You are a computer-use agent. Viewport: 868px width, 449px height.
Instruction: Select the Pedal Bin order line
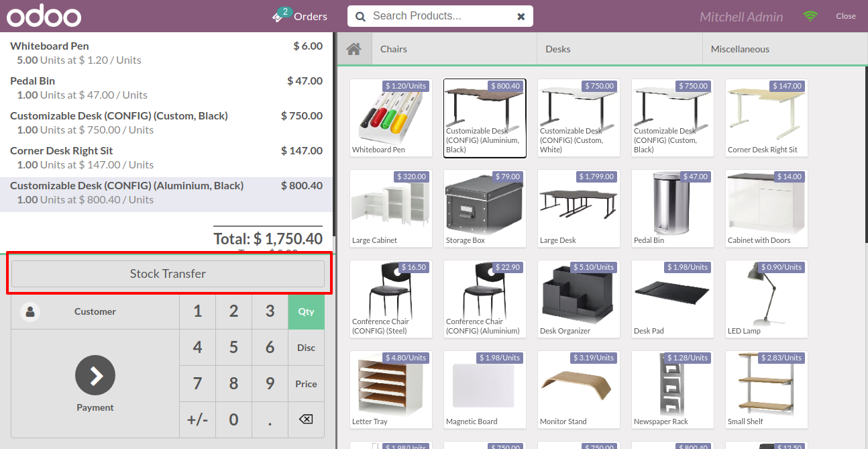[166, 87]
